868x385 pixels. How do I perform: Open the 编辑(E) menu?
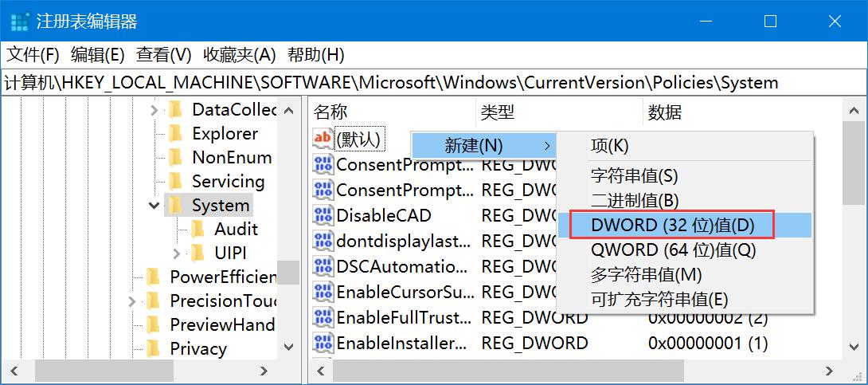(98, 55)
